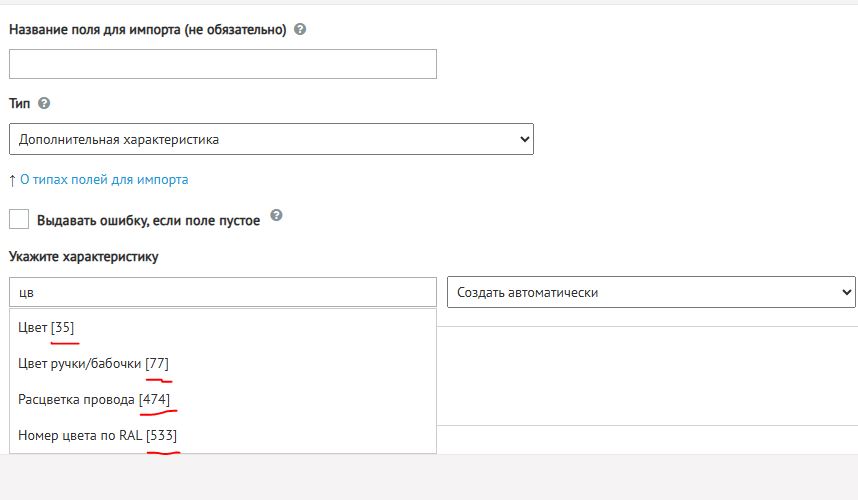Enable Выдавать ошибку, если поле пустое checkbox
This screenshot has height=500, width=858.
tap(19, 219)
